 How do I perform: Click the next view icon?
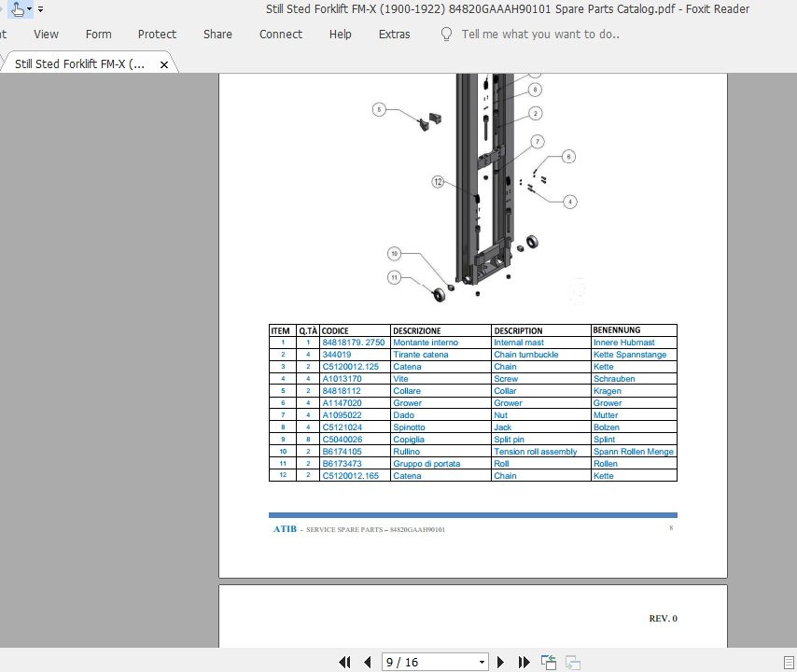tap(573, 662)
